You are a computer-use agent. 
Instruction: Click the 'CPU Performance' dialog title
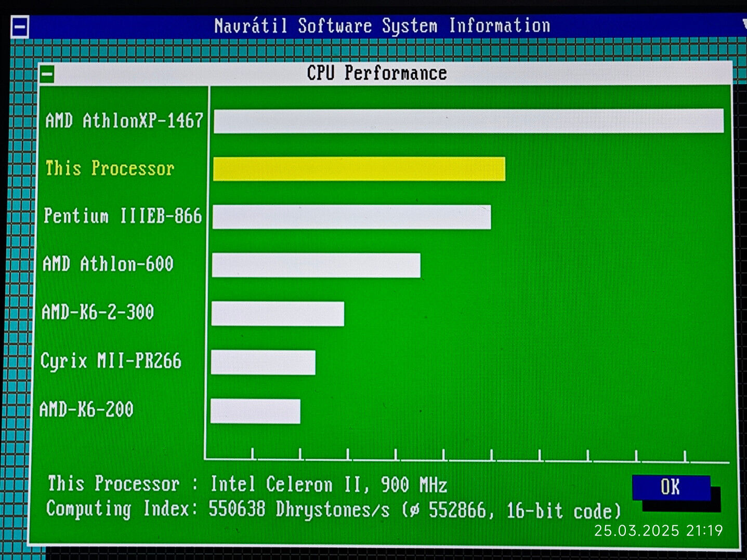coord(377,73)
